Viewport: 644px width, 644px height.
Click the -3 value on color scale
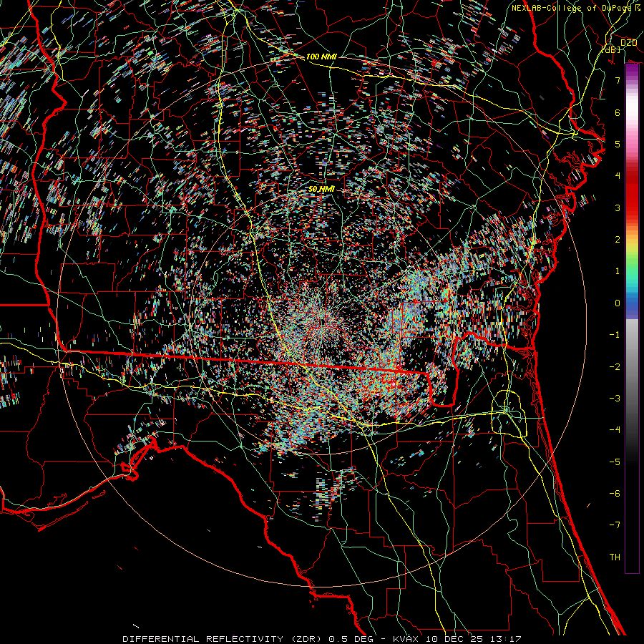615,399
